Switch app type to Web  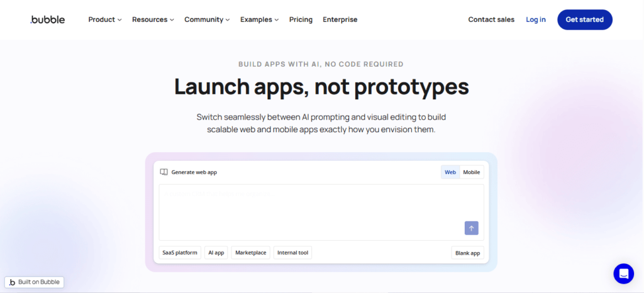450,172
